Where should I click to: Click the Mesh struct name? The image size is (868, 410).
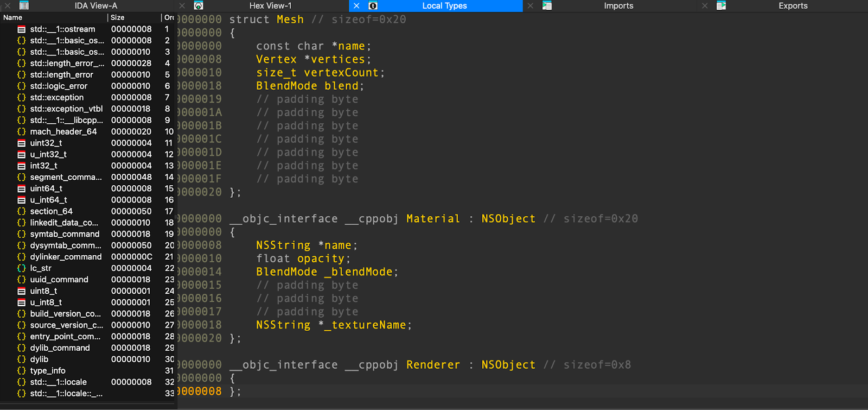pyautogui.click(x=290, y=20)
